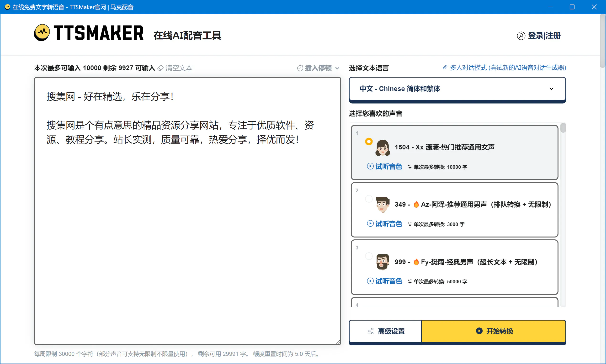Click the flame icon on voice 349
Screen dimensions: 606x364
tap(416, 204)
